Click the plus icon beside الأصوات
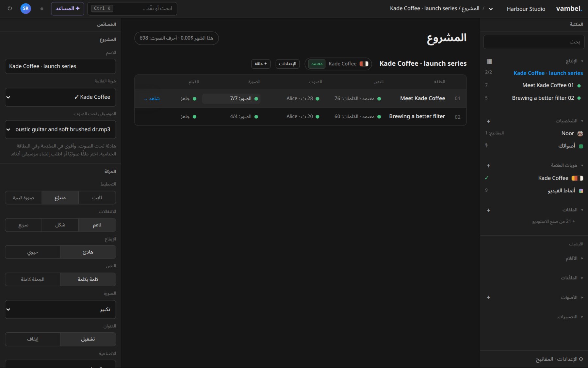This screenshot has height=368, width=588. [489, 297]
